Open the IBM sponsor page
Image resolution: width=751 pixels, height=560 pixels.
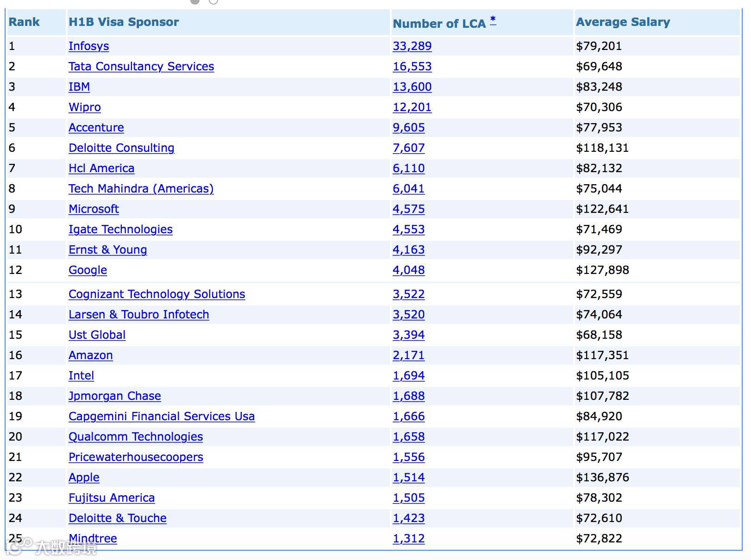pos(79,87)
